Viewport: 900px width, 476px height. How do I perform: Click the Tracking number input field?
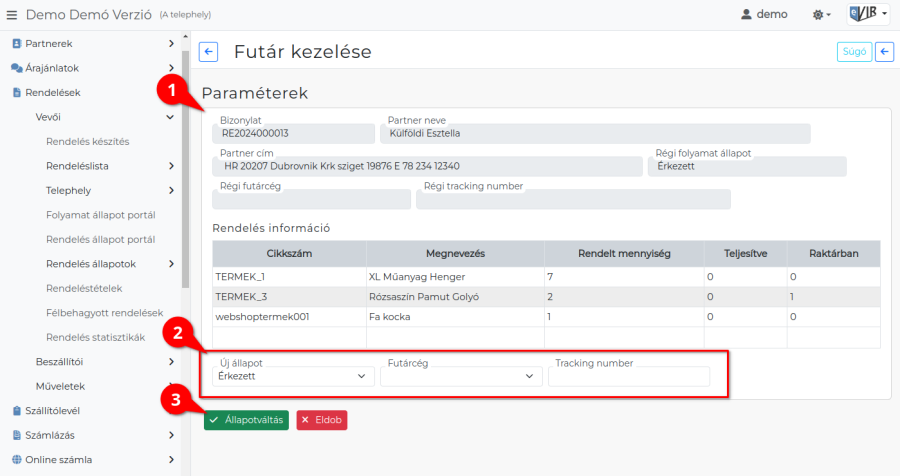tap(629, 377)
